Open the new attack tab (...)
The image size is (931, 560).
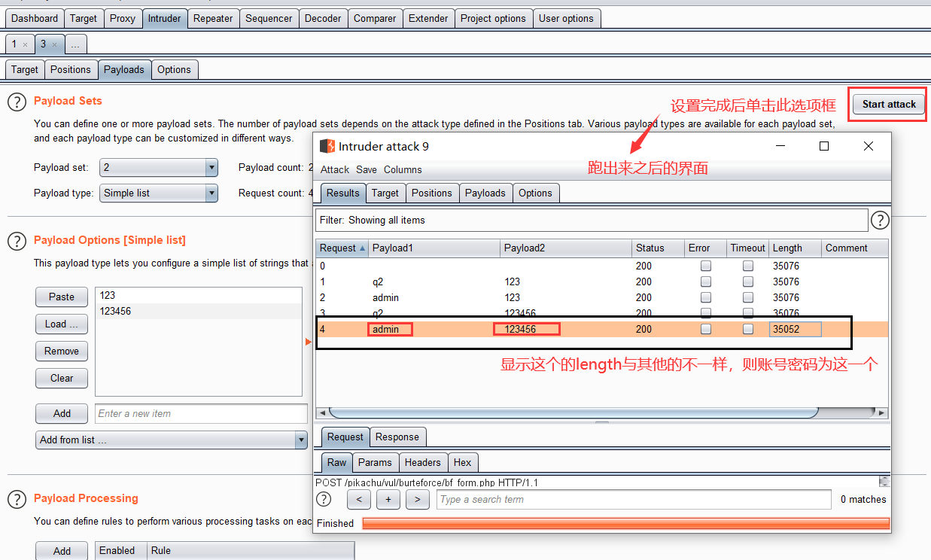pyautogui.click(x=75, y=44)
